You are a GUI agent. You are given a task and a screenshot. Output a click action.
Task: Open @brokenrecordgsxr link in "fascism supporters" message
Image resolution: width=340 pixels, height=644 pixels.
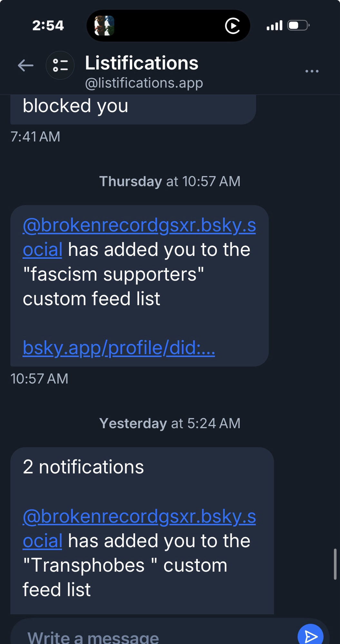click(139, 225)
